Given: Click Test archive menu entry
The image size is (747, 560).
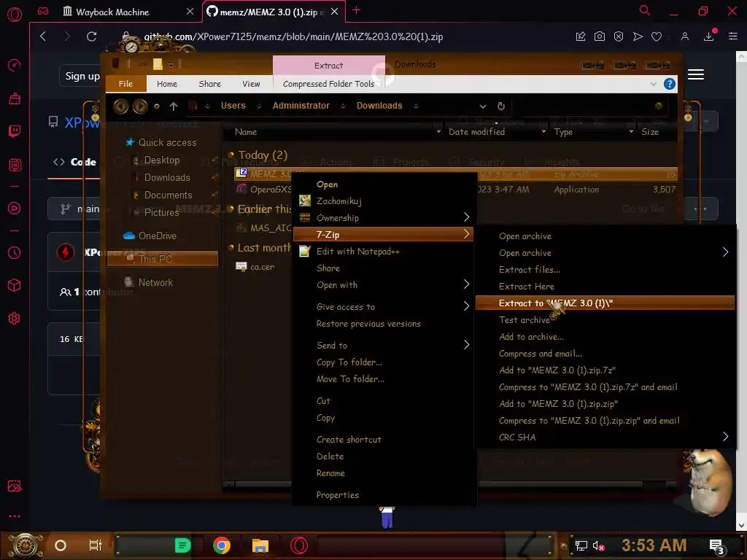Looking at the screenshot, I should pyautogui.click(x=524, y=320).
